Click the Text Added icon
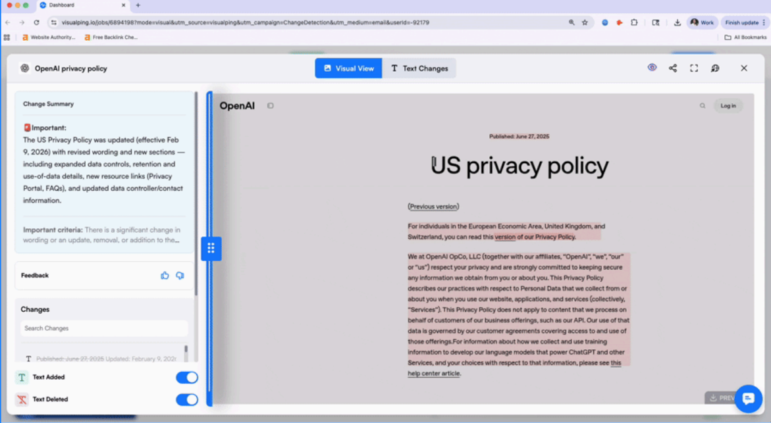 (22, 377)
